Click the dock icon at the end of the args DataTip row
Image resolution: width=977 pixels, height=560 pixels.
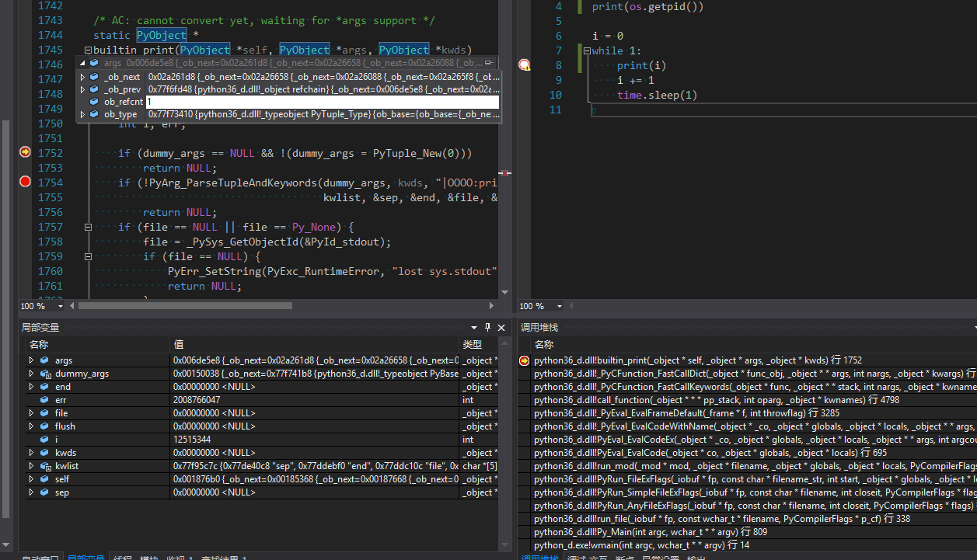(x=490, y=61)
